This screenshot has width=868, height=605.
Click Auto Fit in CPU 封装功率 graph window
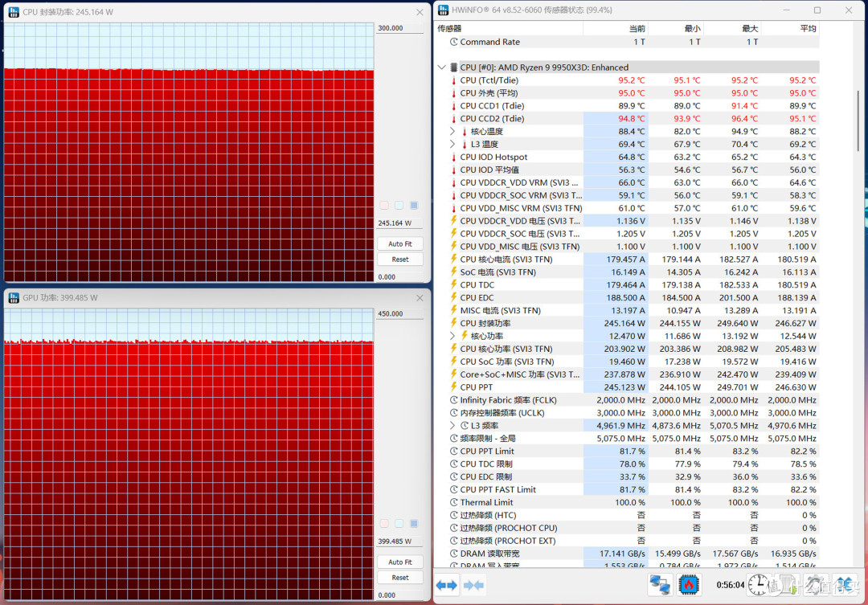pos(400,243)
